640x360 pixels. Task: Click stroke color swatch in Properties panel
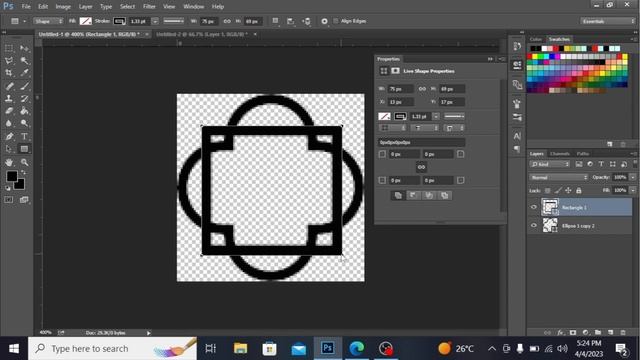pyautogui.click(x=400, y=116)
